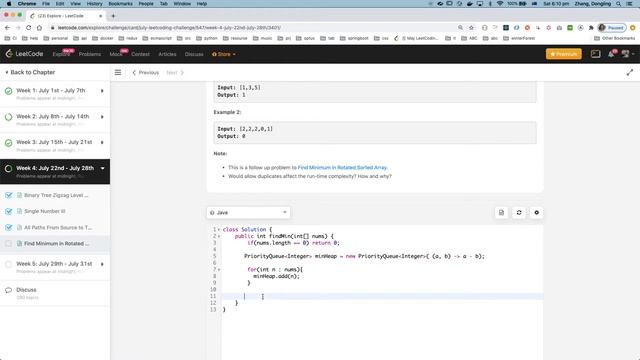Collapse Week 4: July 22nd - July 28th arrow

tap(102, 168)
